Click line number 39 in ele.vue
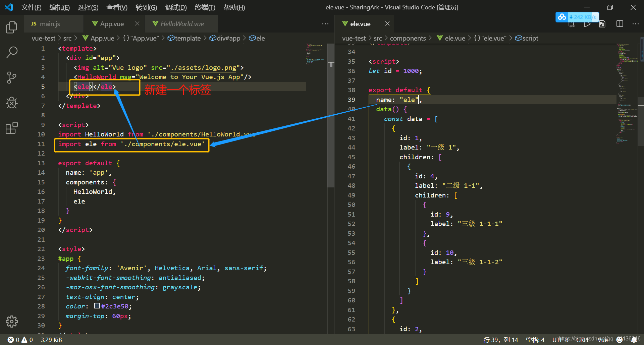Viewport: 644px width, 345px height. point(351,100)
